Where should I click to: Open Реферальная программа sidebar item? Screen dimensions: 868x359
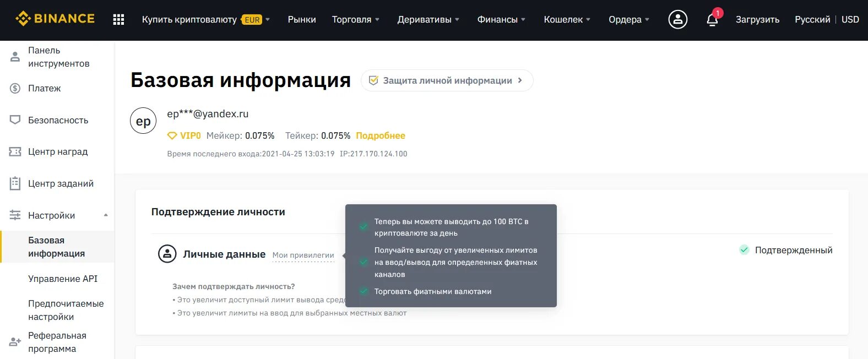click(x=57, y=342)
